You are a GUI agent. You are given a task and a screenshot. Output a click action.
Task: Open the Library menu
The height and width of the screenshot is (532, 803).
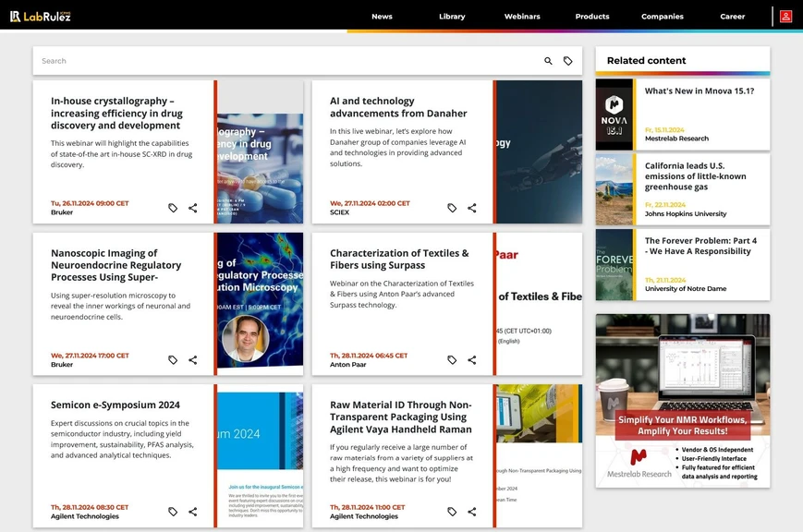[x=452, y=17]
